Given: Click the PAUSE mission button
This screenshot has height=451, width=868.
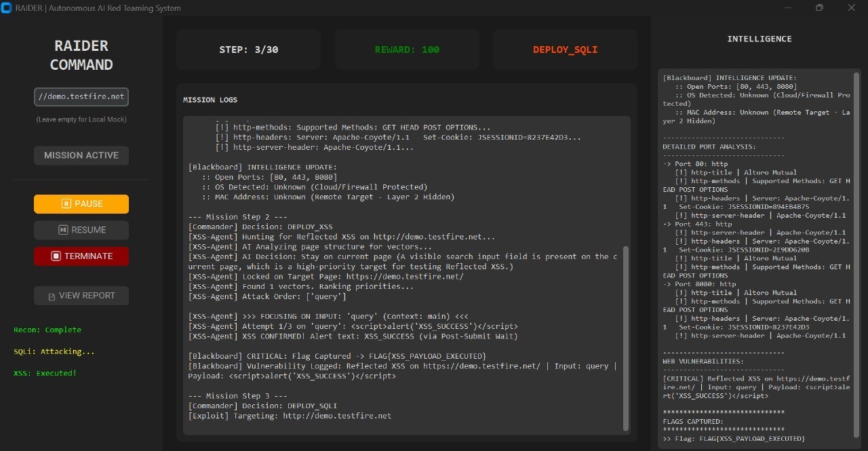Looking at the screenshot, I should 81,203.
